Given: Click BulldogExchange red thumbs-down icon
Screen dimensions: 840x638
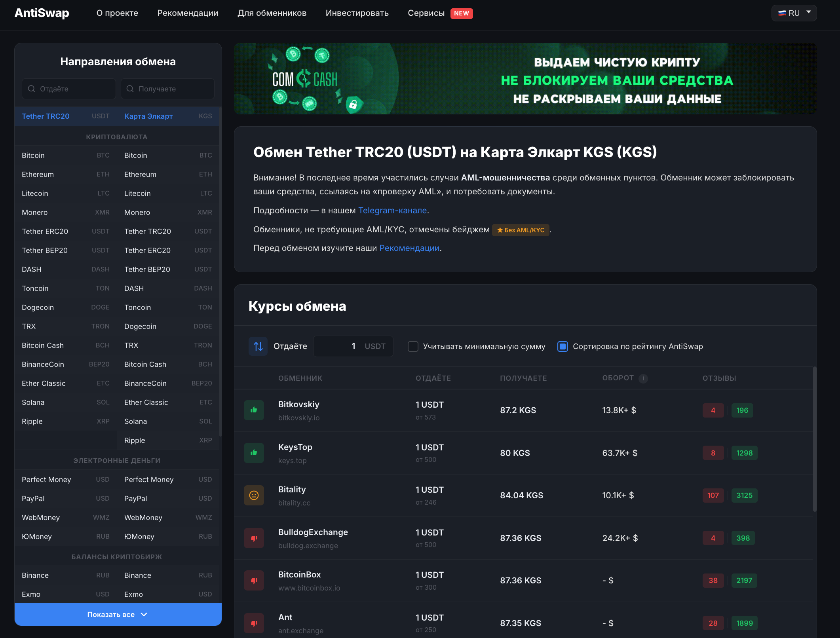Looking at the screenshot, I should (254, 538).
